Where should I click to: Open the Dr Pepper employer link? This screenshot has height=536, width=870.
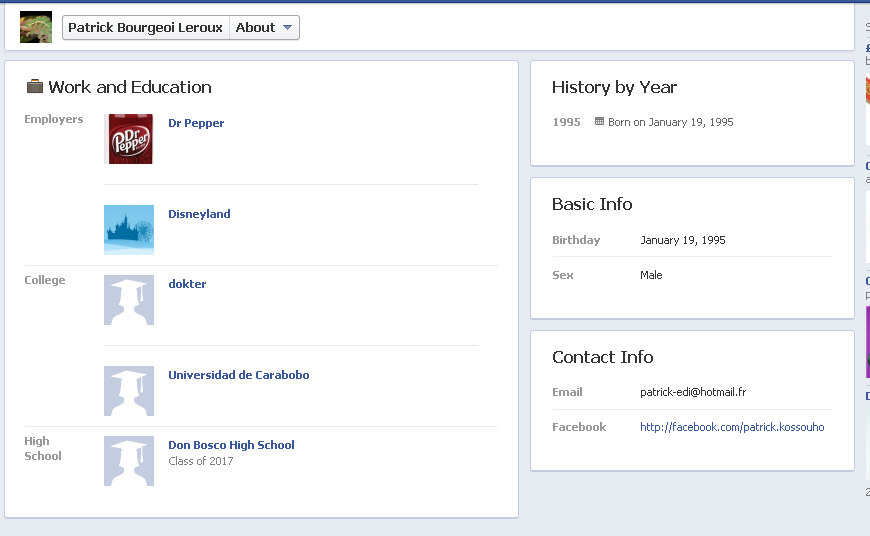point(196,123)
